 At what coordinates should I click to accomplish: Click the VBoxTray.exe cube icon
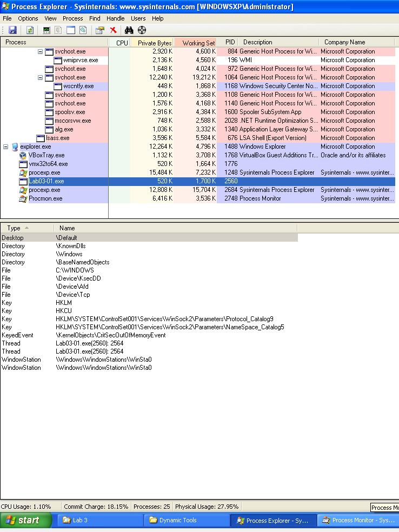(x=23, y=155)
